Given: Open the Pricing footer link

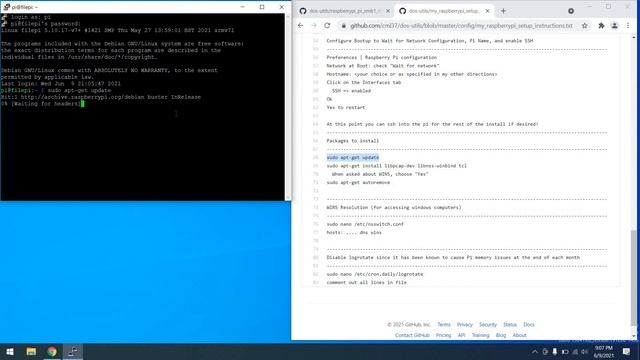Looking at the screenshot, I should [443, 335].
